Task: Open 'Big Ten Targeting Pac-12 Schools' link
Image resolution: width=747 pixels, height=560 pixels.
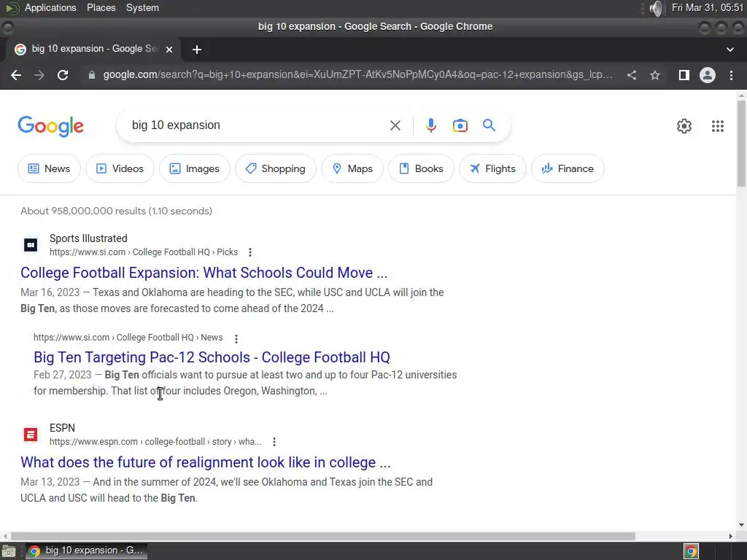Action: coord(212,357)
